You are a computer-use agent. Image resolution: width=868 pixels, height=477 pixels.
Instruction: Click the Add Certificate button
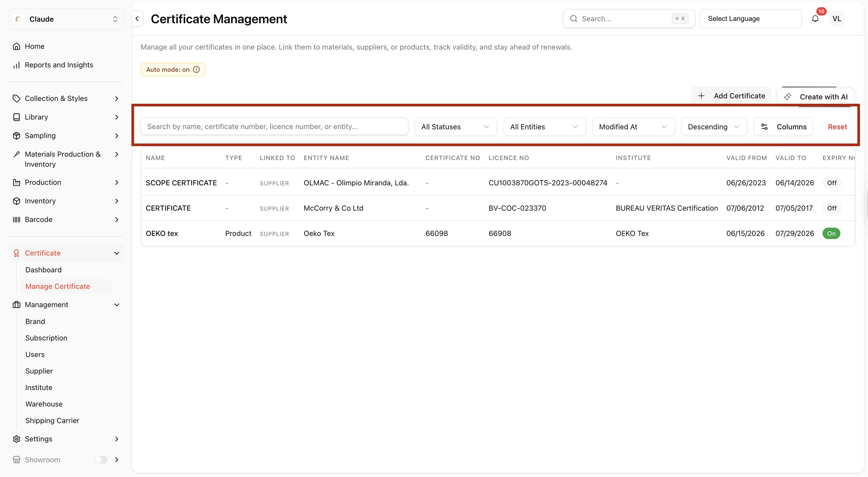click(731, 96)
